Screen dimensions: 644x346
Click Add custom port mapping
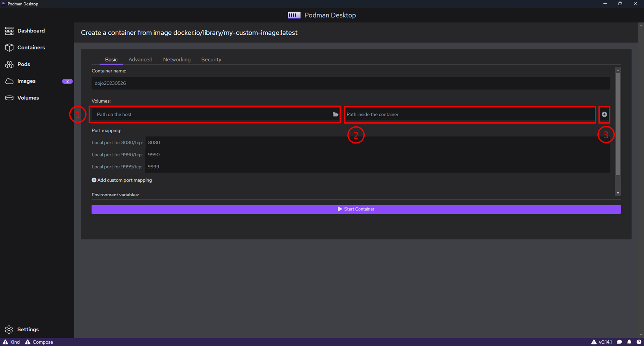(x=122, y=180)
